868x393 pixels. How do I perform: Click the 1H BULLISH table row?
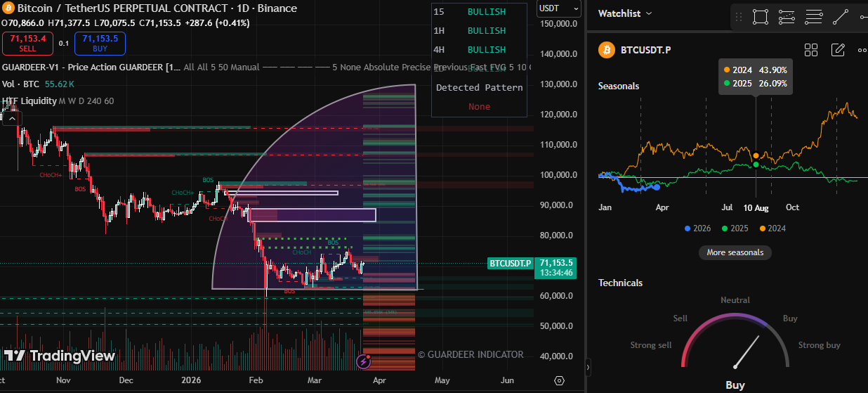(x=479, y=31)
